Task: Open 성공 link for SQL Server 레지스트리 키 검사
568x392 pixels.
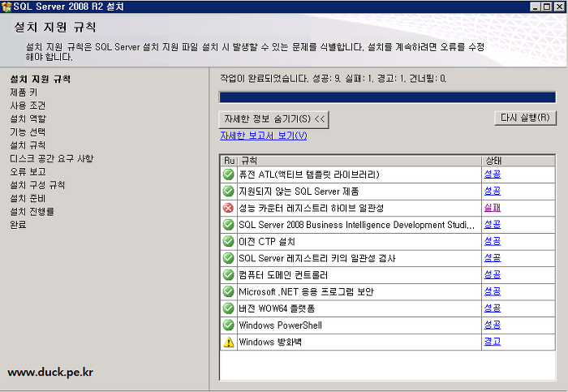Action: (x=493, y=257)
